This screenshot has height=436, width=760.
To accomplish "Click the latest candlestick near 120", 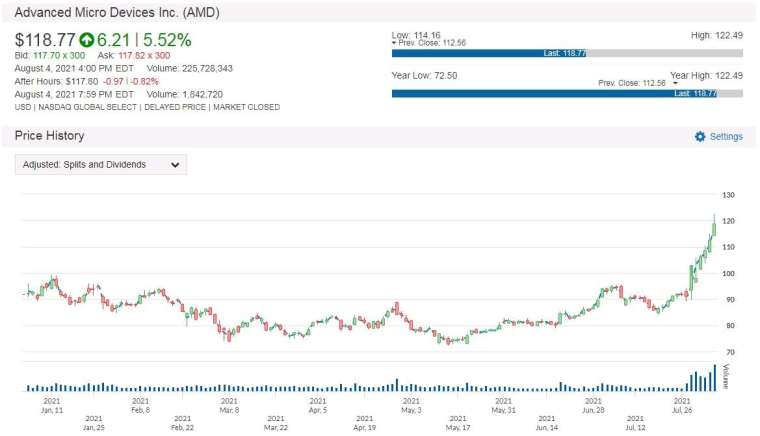I will [714, 229].
